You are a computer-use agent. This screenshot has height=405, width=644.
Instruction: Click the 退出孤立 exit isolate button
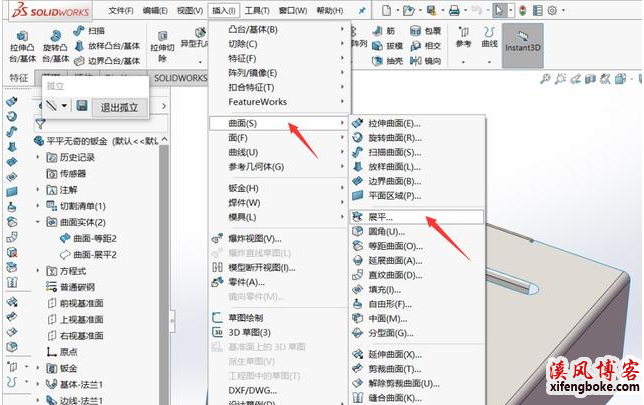click(119, 108)
